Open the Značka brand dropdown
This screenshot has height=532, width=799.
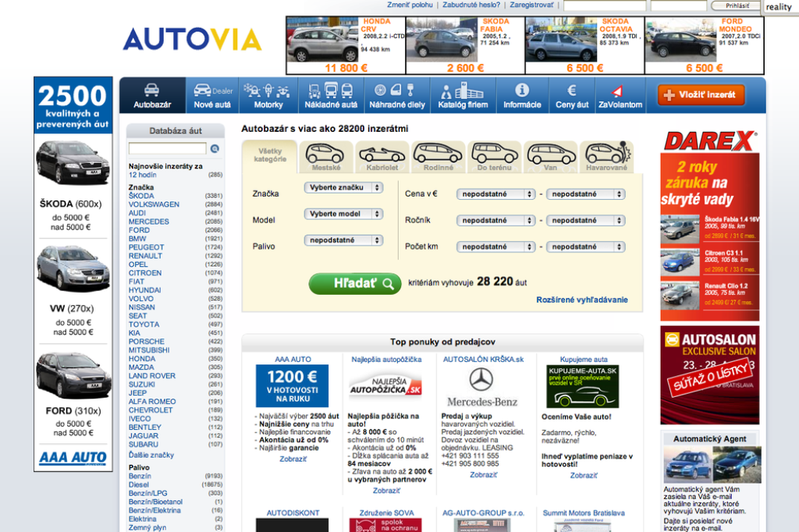pos(343,187)
